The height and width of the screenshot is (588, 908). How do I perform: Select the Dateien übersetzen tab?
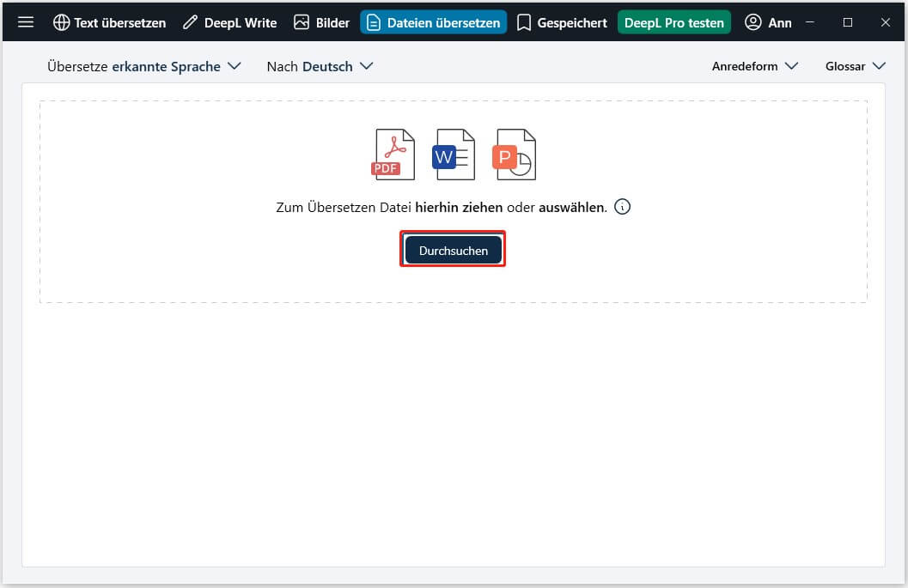point(433,22)
